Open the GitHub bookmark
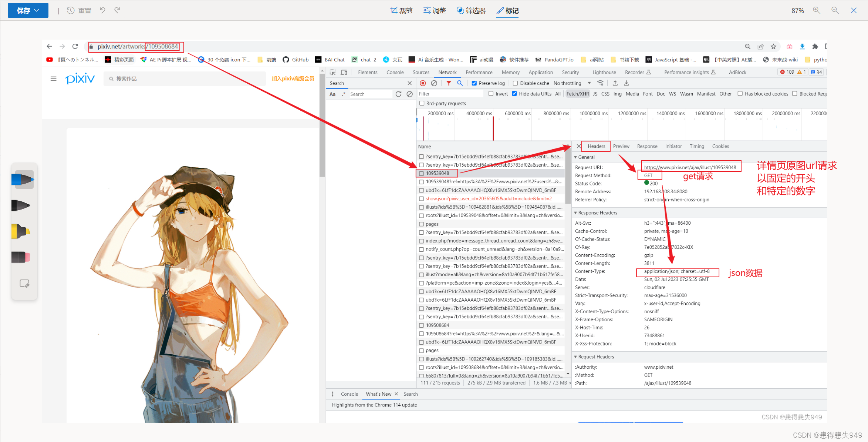The height and width of the screenshot is (442, 868). pos(295,60)
